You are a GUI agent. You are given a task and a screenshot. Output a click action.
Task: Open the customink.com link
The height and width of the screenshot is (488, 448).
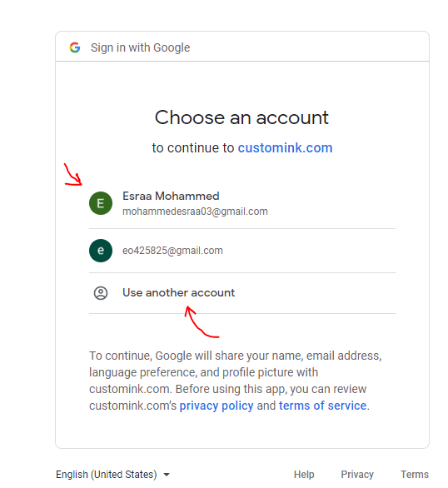pyautogui.click(x=286, y=148)
